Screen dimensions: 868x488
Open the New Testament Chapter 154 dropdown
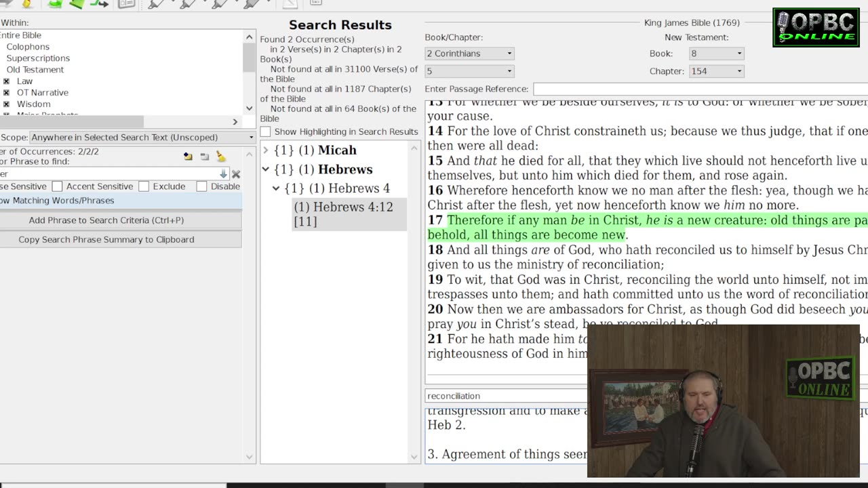pyautogui.click(x=715, y=71)
